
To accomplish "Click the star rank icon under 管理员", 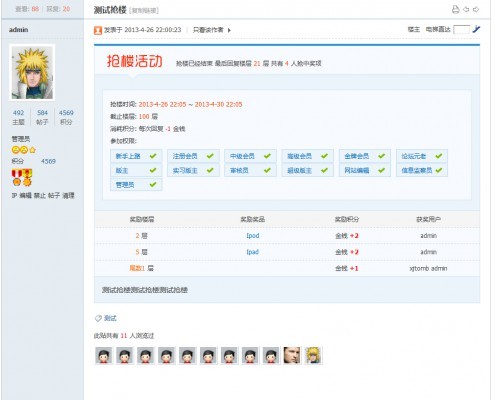I will [33, 150].
